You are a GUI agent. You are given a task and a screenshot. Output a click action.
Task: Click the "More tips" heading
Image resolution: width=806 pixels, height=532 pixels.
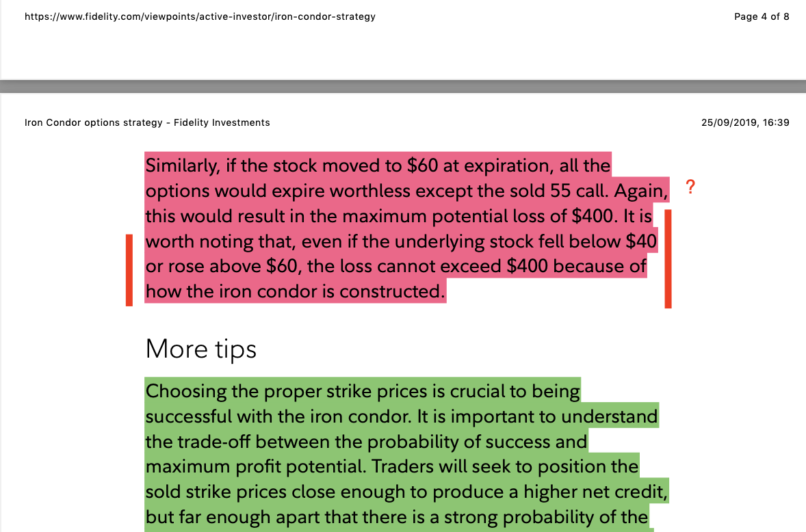click(x=200, y=349)
